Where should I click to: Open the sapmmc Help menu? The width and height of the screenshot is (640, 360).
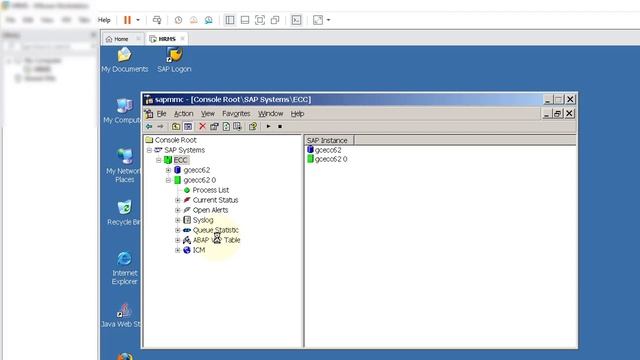pyautogui.click(x=297, y=113)
